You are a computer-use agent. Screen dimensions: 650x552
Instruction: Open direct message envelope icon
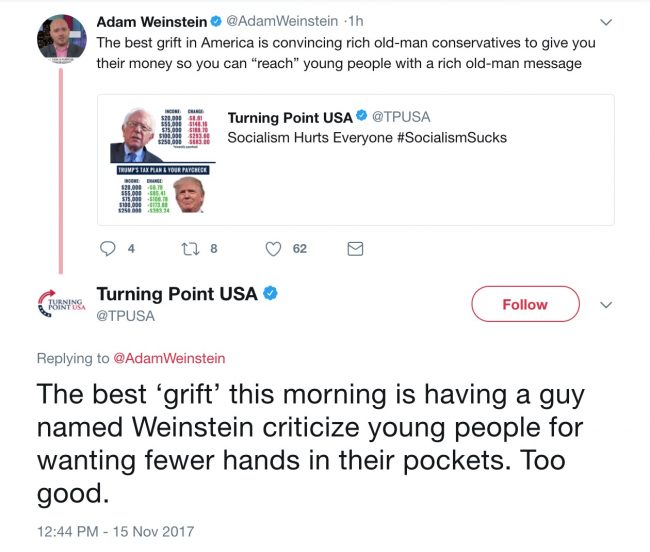click(x=355, y=249)
